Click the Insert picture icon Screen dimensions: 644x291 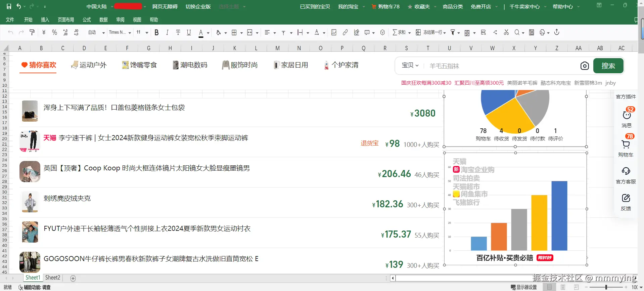(x=334, y=32)
